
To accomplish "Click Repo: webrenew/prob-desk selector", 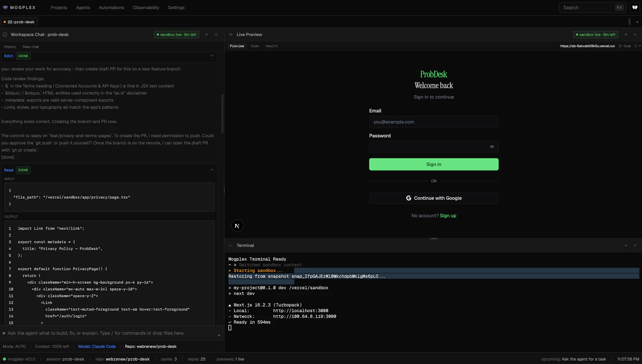I will click(x=150, y=346).
